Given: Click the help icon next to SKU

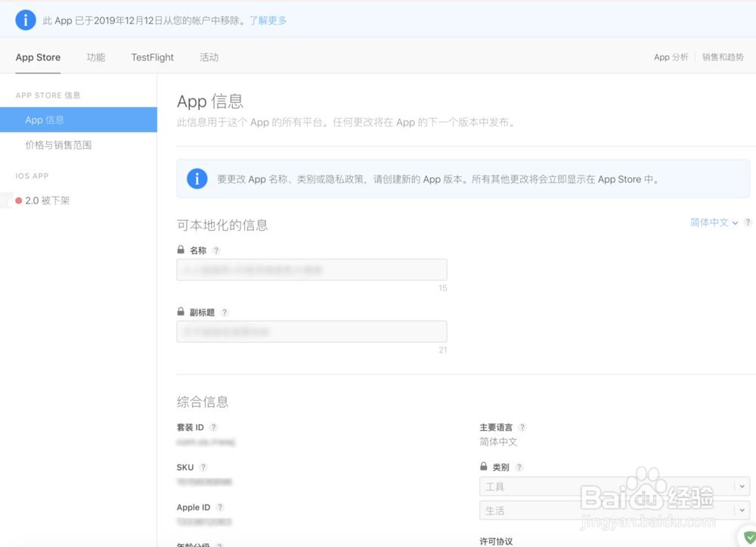Looking at the screenshot, I should pyautogui.click(x=203, y=468).
